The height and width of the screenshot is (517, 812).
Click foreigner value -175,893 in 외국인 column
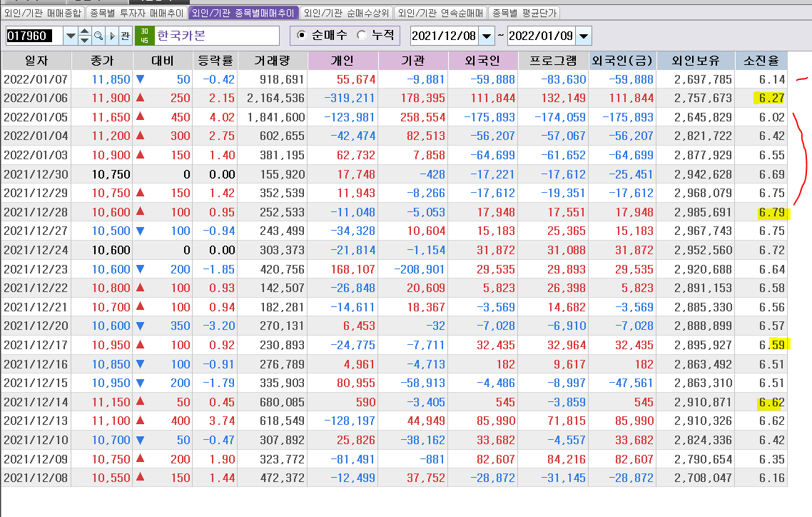(489, 117)
